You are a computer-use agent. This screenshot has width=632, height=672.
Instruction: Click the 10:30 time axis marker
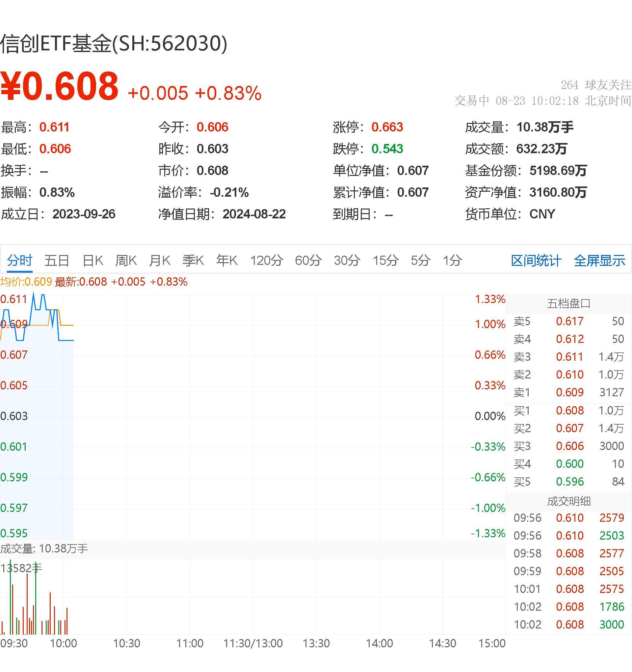coord(126,643)
